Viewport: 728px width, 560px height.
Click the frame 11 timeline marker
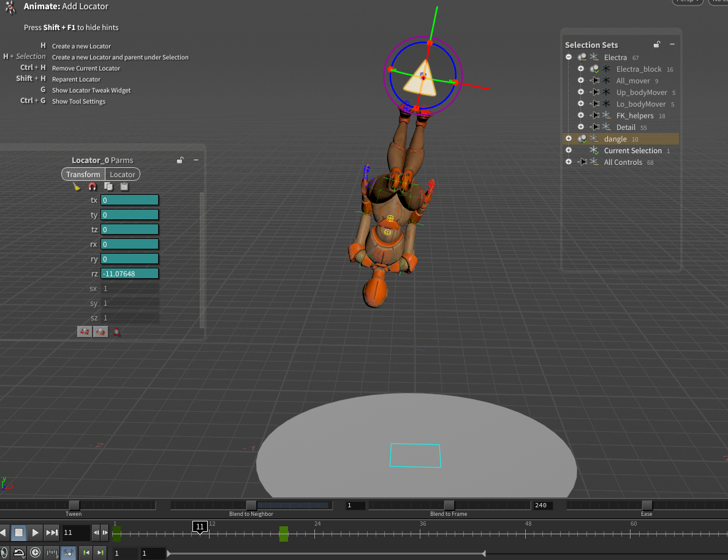(200, 526)
